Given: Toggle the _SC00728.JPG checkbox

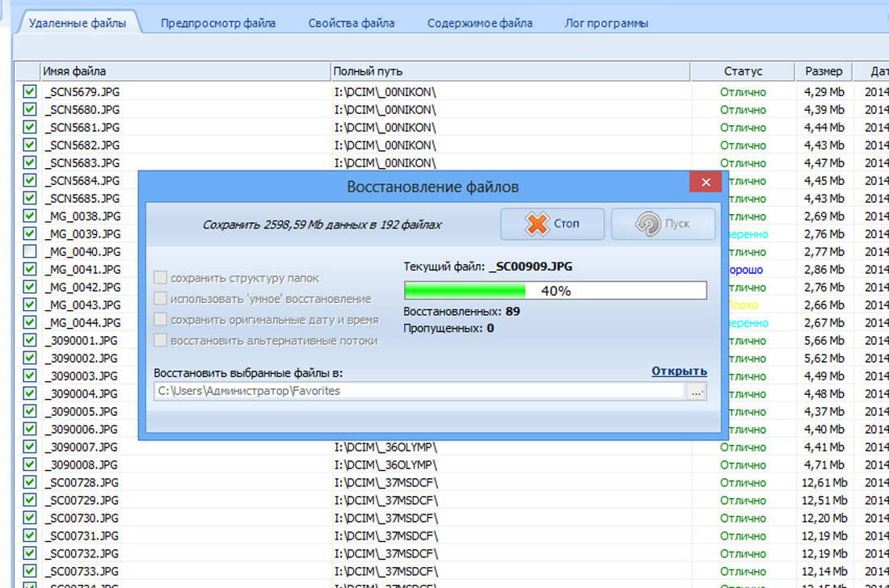Looking at the screenshot, I should click(30, 483).
